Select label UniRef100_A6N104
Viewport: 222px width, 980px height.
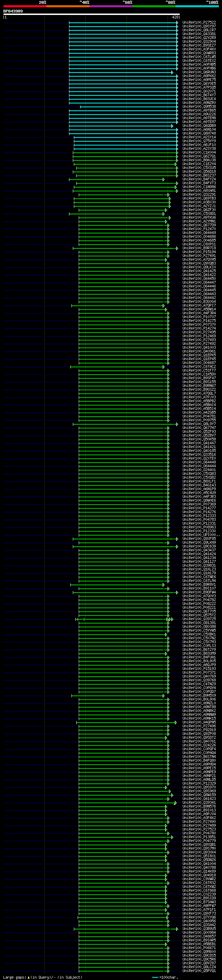pos(199,130)
